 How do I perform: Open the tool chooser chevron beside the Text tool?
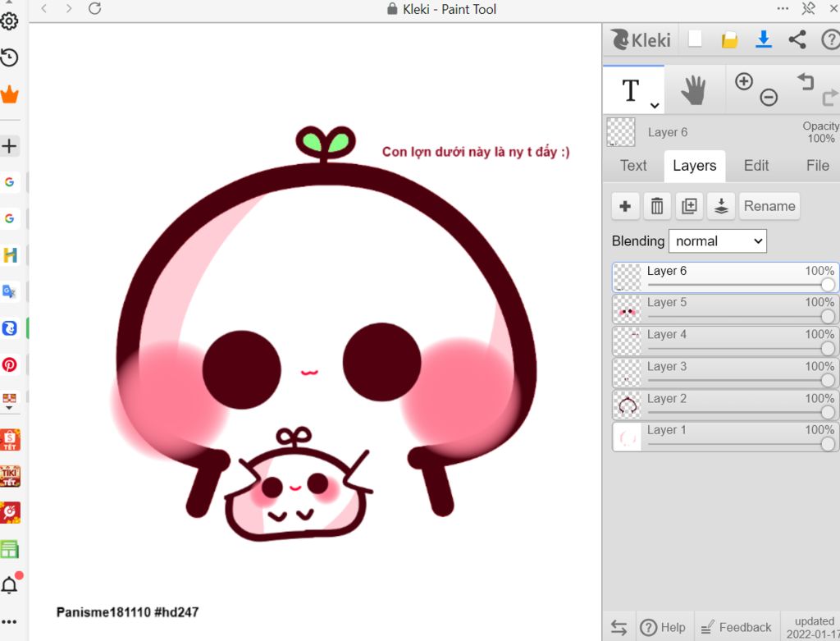(655, 106)
